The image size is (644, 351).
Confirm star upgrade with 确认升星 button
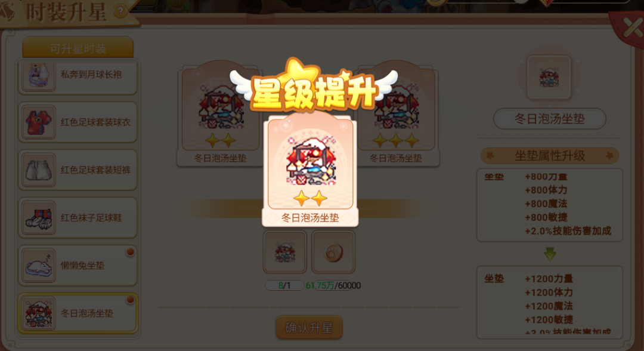click(x=309, y=328)
